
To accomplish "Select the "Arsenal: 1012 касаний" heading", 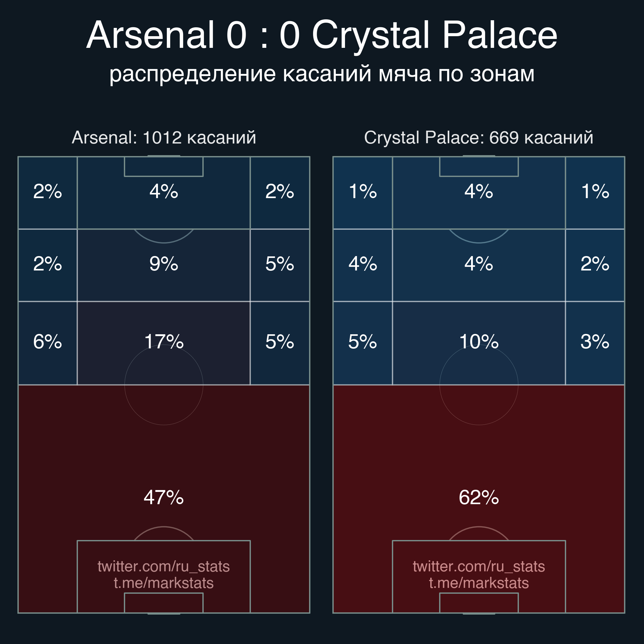I will coord(164,138).
